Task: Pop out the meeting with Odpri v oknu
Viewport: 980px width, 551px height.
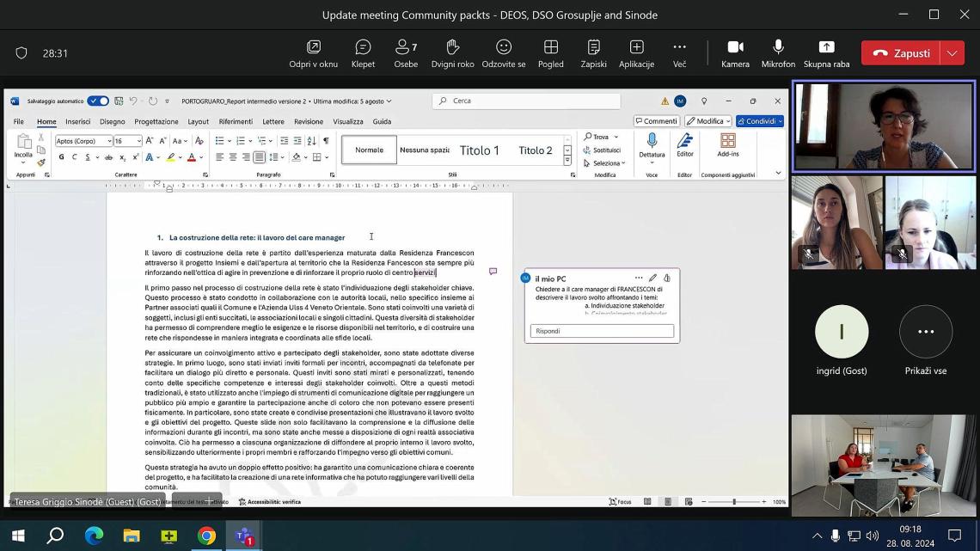Action: pos(313,53)
